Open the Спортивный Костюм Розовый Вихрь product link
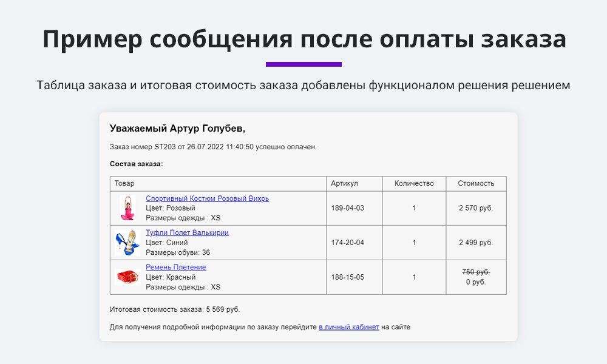 207,198
